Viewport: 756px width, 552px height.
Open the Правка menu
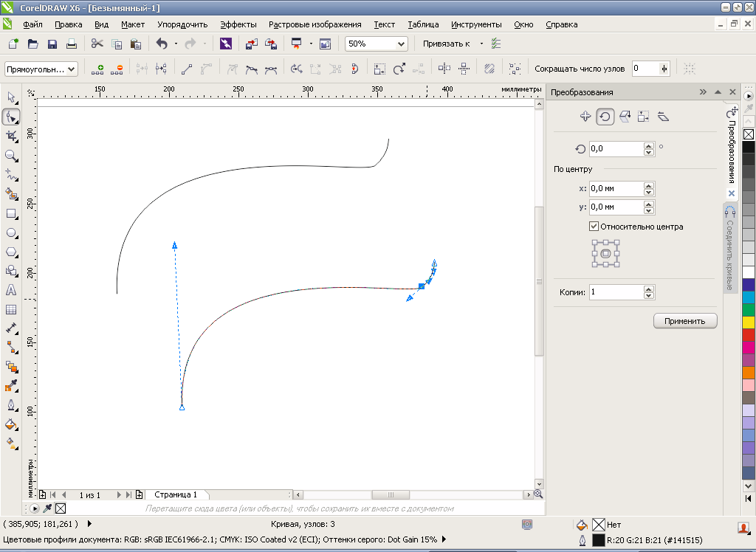69,24
